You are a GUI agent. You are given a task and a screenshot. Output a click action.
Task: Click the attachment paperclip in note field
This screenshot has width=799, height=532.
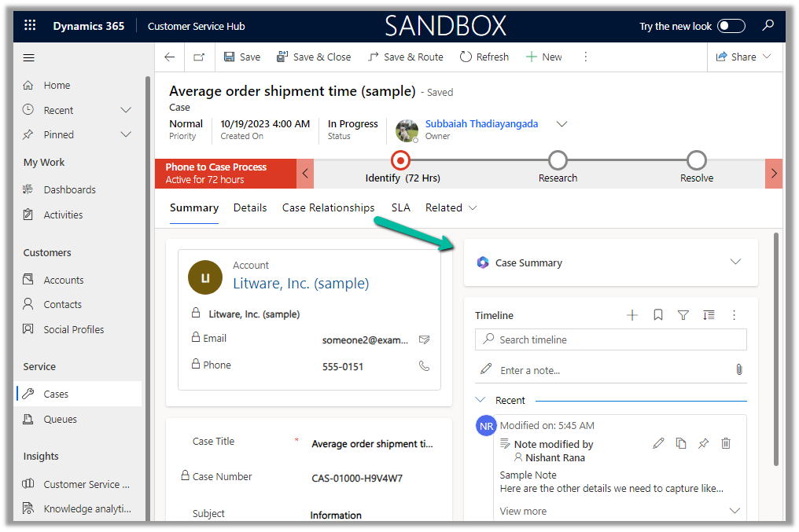point(738,369)
